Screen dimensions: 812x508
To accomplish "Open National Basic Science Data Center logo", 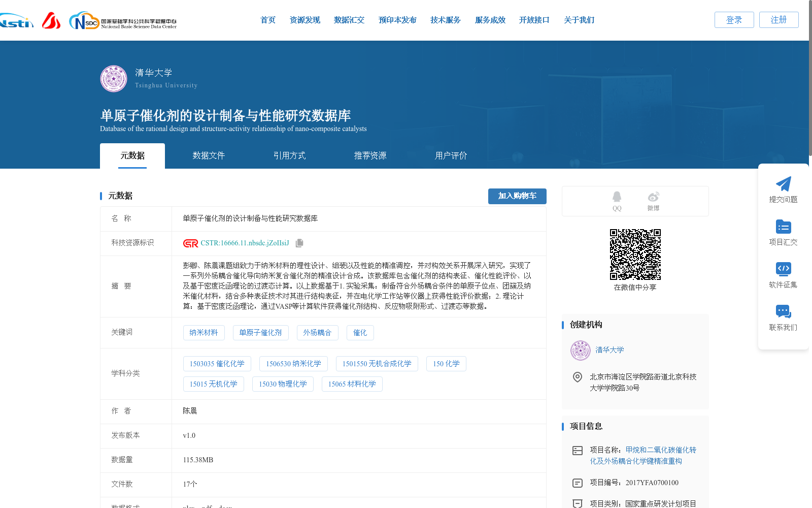I will pyautogui.click(x=123, y=21).
